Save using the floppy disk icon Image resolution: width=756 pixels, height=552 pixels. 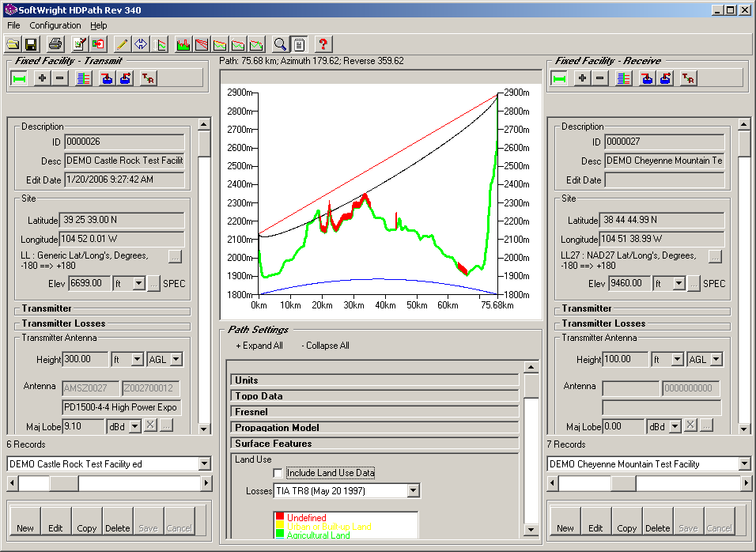pyautogui.click(x=31, y=44)
